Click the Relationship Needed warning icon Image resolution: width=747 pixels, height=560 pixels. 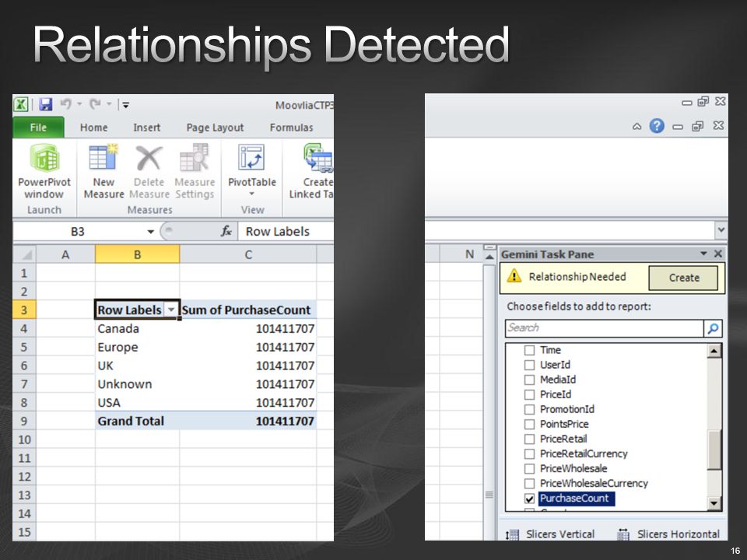coord(514,275)
